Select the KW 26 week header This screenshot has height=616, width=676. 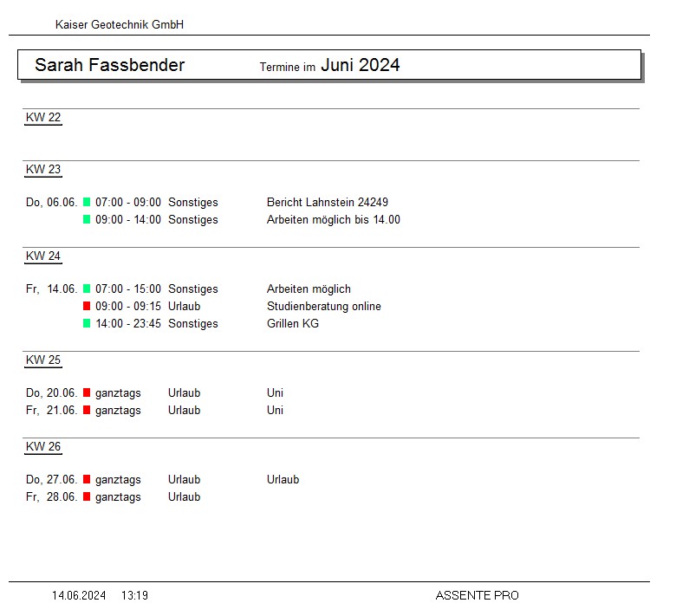click(43, 447)
